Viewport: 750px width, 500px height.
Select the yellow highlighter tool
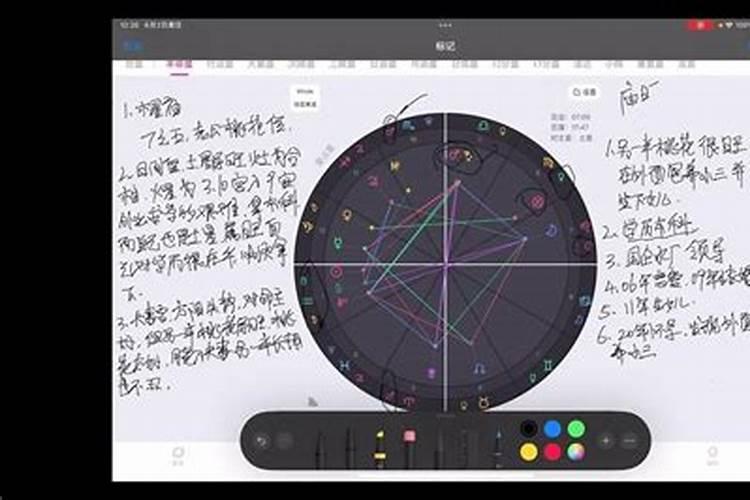pyautogui.click(x=379, y=448)
